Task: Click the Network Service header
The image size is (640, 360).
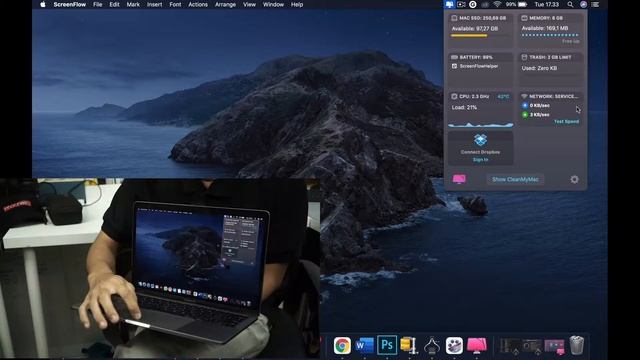Action: pos(551,96)
